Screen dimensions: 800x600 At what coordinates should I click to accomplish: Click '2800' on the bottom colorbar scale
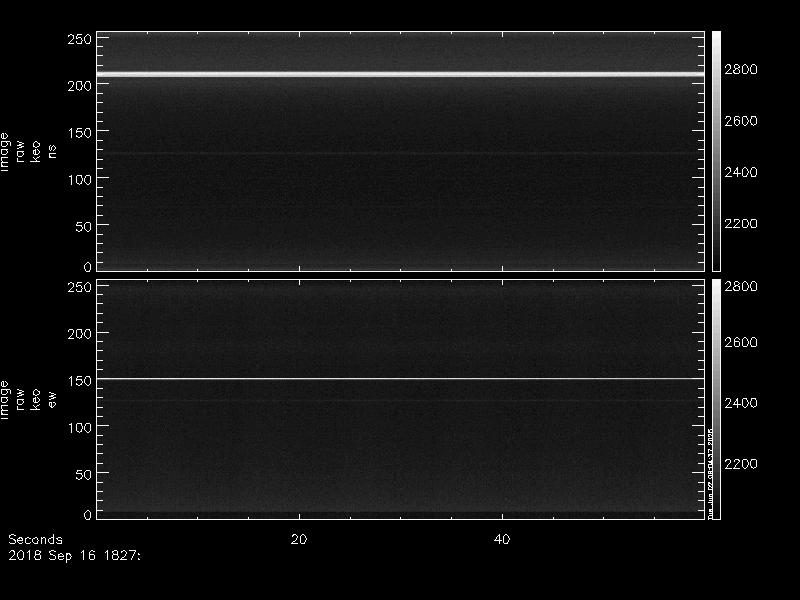[741, 286]
